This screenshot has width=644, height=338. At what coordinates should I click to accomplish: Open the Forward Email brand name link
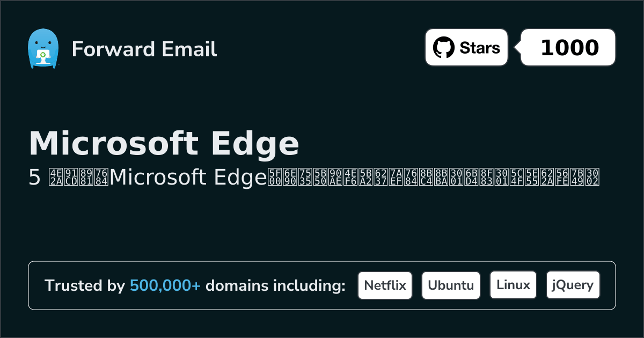point(144,49)
